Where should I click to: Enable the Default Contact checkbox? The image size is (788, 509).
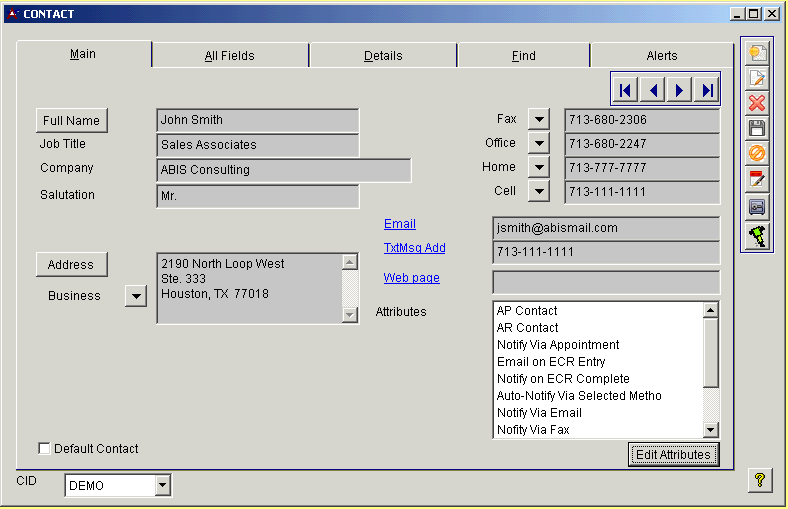(x=44, y=449)
